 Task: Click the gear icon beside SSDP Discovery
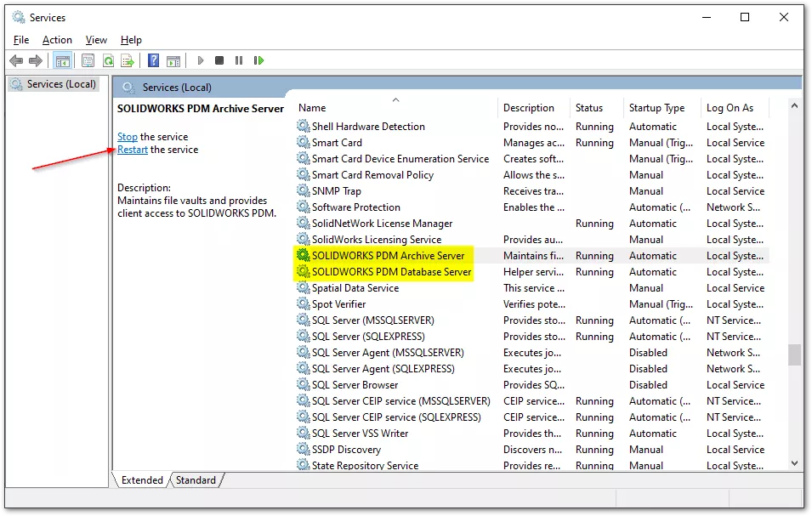[x=303, y=449]
